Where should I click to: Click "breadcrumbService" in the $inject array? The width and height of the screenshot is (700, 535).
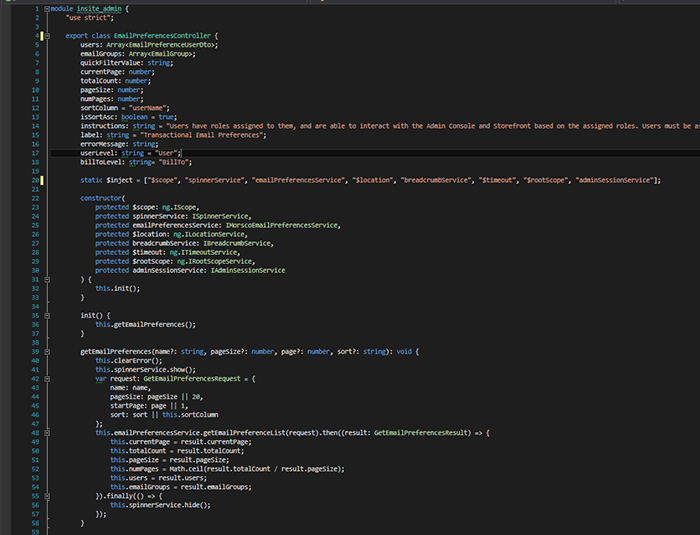[x=436, y=180]
